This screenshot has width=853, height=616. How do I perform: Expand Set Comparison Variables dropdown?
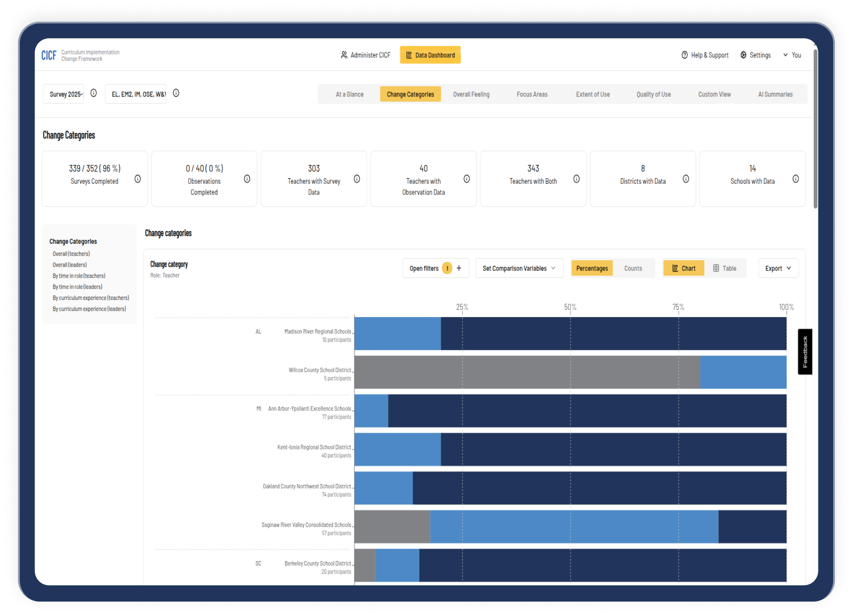519,268
